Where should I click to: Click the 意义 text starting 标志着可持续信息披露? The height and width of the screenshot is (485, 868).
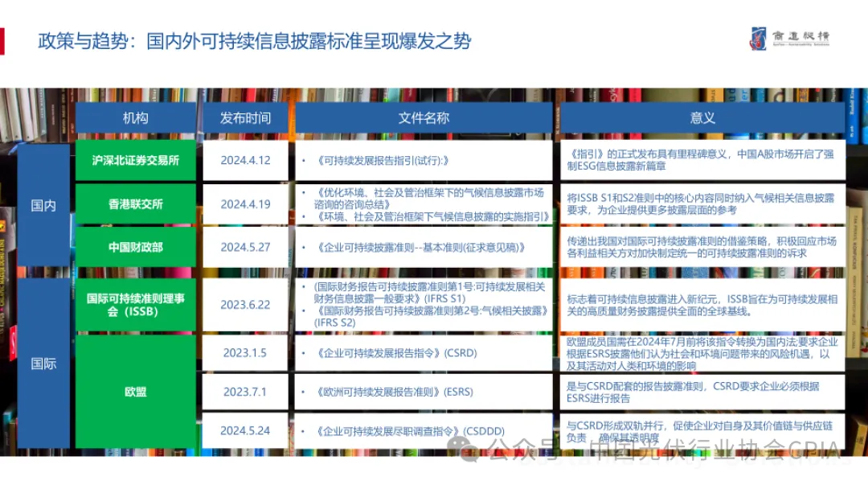pos(702,306)
